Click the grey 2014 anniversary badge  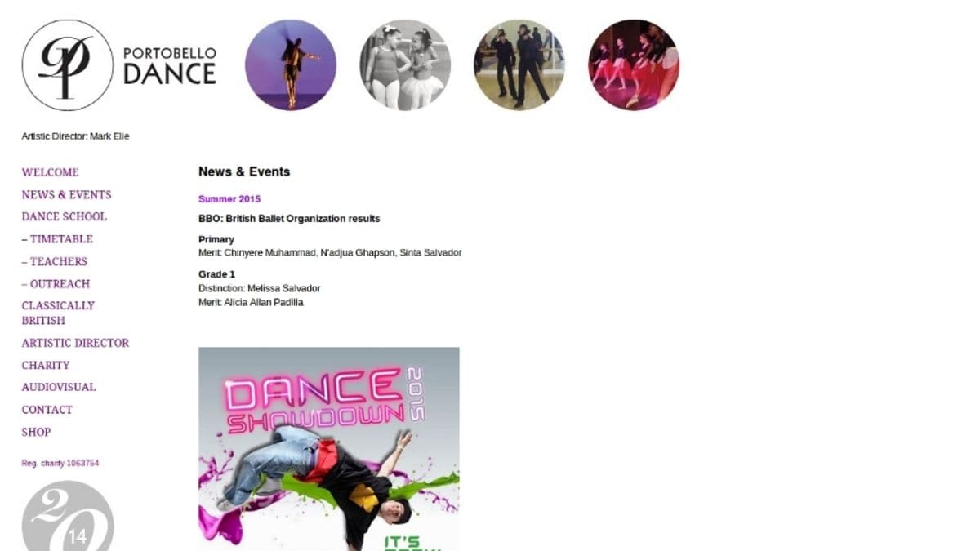(x=68, y=516)
